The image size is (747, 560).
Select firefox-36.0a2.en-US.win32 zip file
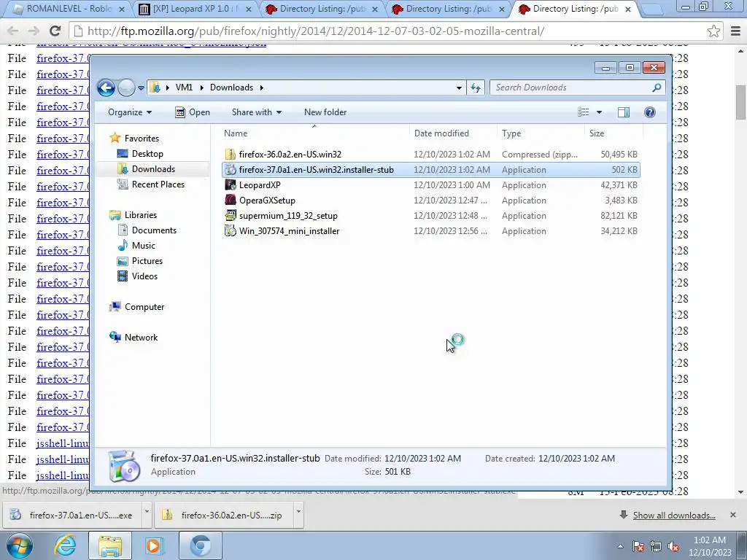click(430, 155)
